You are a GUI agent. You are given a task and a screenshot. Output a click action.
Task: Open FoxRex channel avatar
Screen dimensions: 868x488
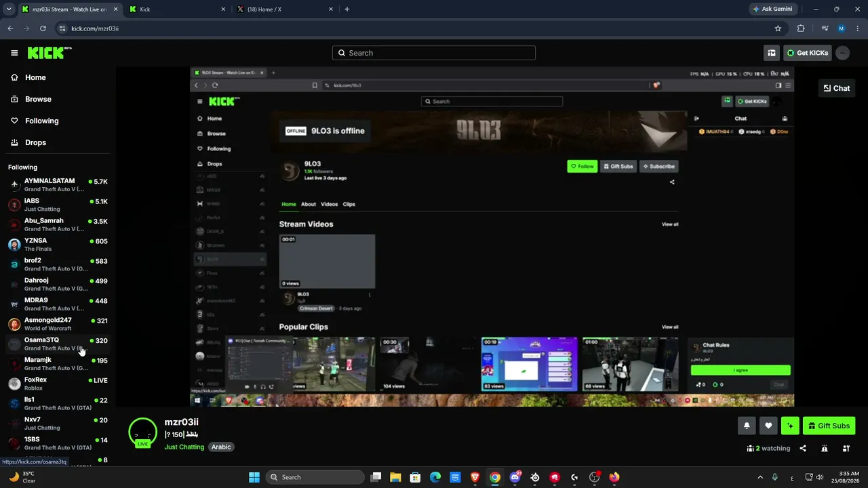coord(14,384)
